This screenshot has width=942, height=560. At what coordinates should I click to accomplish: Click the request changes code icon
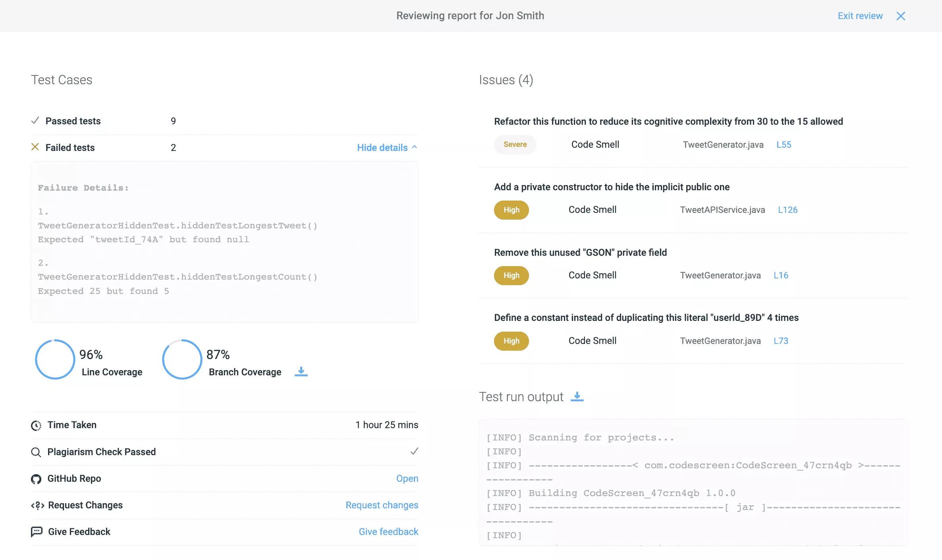[x=37, y=505]
